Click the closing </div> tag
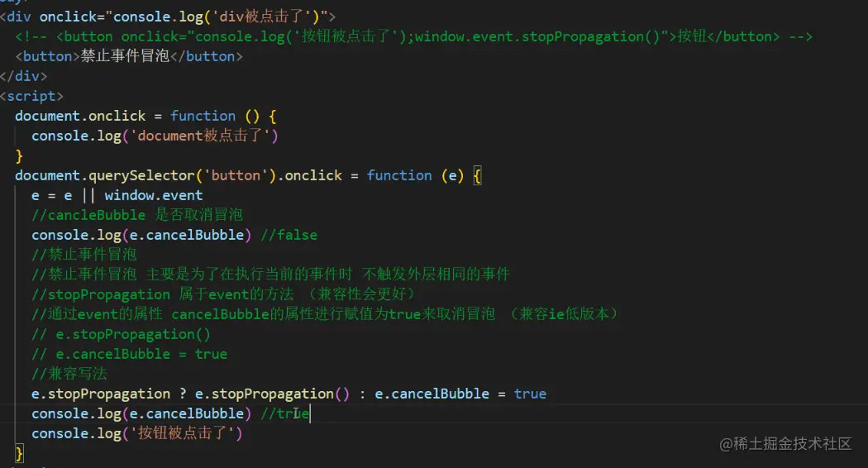The height and width of the screenshot is (468, 868). pos(24,76)
